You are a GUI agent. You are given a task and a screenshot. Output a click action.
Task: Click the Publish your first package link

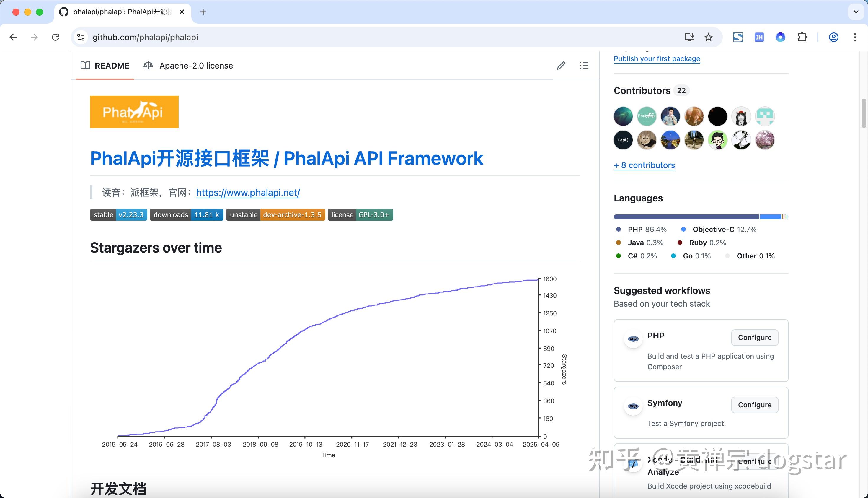tap(656, 58)
